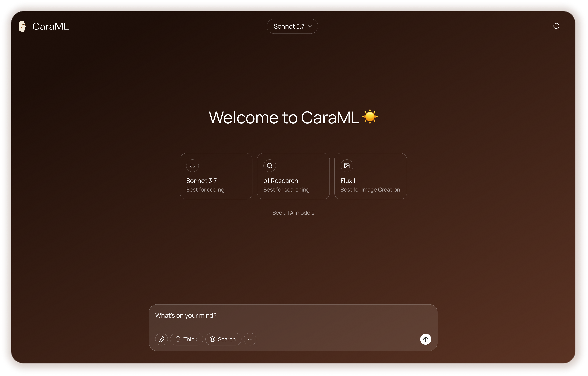The image size is (588, 376).
Task: Select the code icon on the Sonnet 3.7 card
Action: pyautogui.click(x=192, y=166)
